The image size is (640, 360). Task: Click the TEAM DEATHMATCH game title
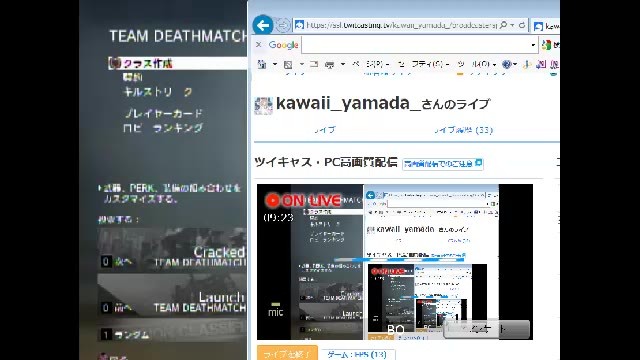pyautogui.click(x=178, y=36)
